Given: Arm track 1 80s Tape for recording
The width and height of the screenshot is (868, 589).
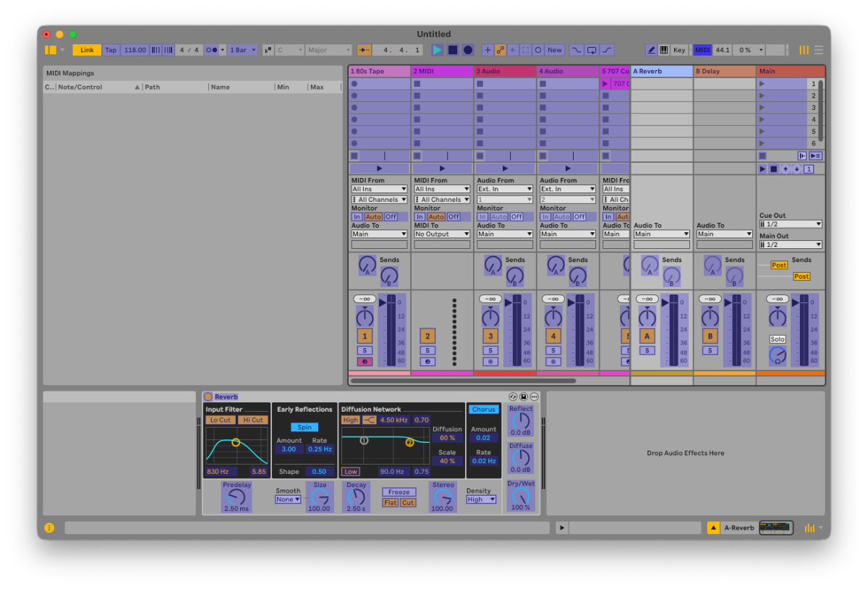Looking at the screenshot, I should click(x=365, y=361).
